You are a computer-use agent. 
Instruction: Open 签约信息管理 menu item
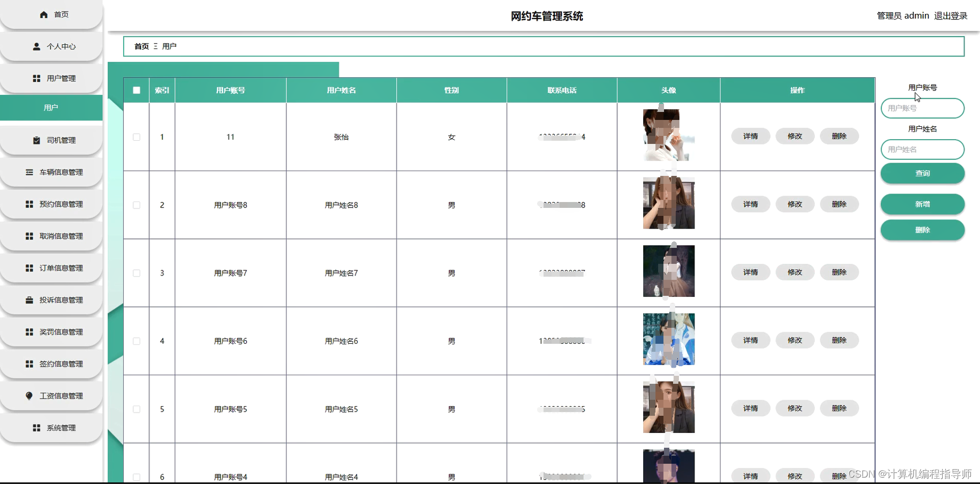click(51, 364)
